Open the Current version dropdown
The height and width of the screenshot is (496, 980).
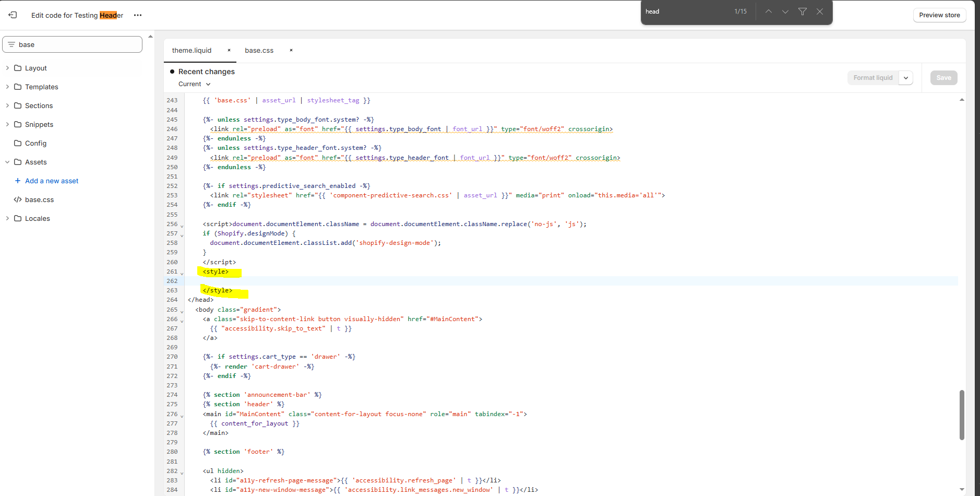194,84
